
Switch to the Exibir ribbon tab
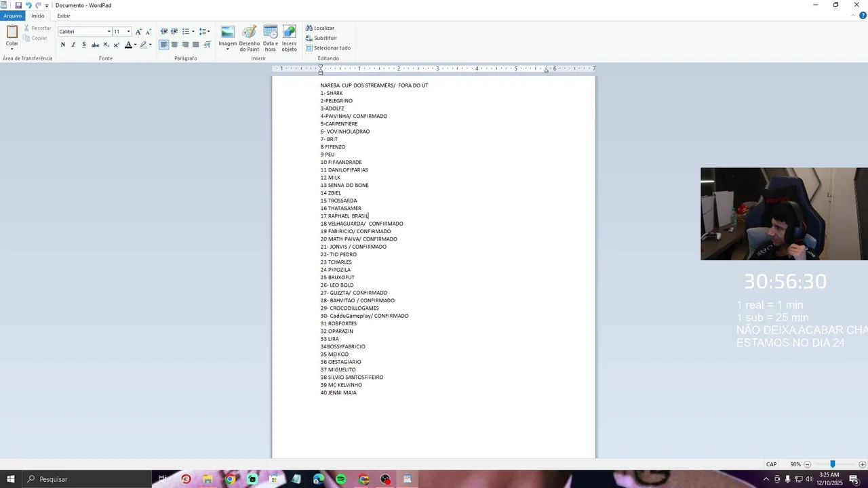[x=64, y=16]
